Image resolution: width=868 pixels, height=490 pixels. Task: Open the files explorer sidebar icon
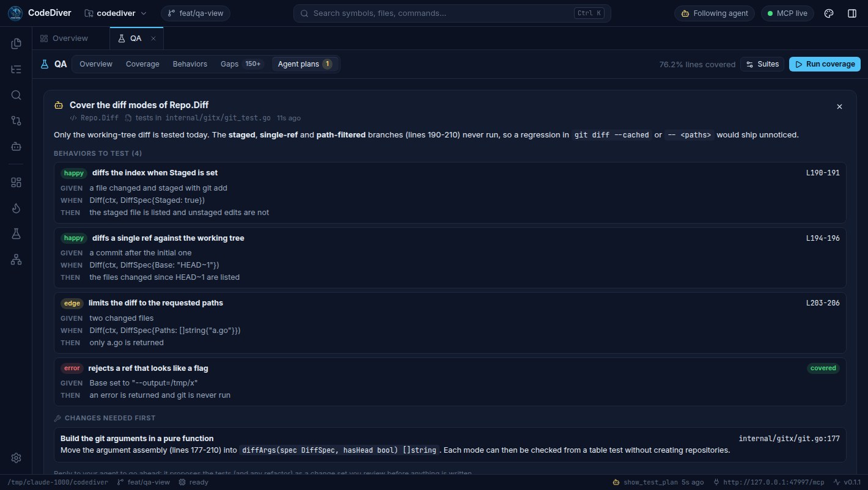click(16, 43)
